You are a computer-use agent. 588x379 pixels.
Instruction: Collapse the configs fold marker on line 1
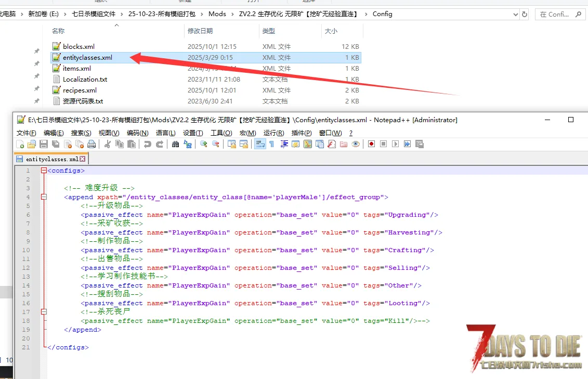44,171
